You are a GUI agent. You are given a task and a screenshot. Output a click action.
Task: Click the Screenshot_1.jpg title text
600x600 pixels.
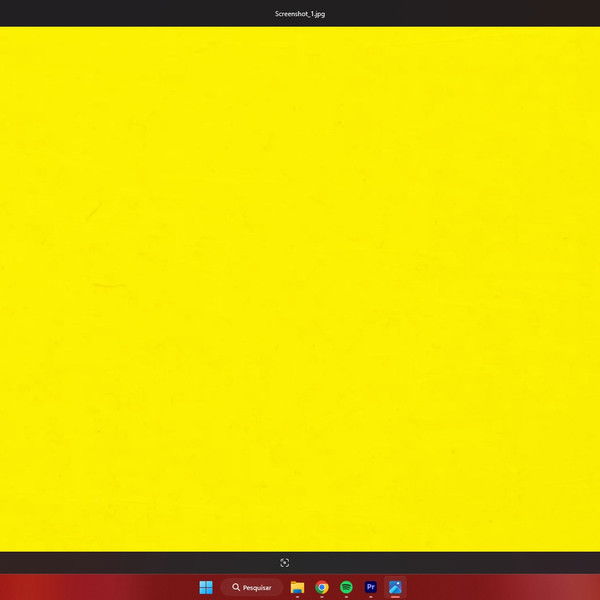(300, 14)
